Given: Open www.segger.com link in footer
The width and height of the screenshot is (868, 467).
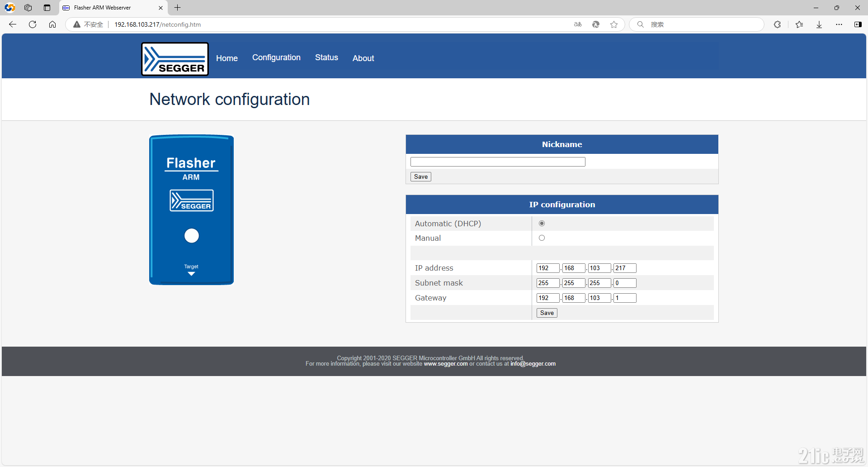Looking at the screenshot, I should pos(446,364).
